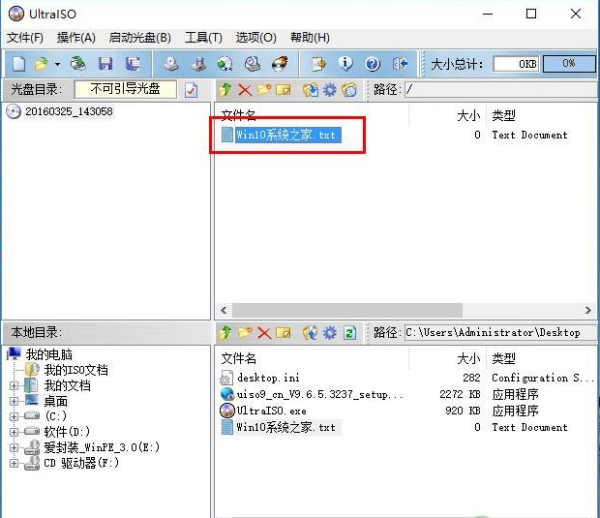Click New Folder icon in local pane toolbar
Image resolution: width=600 pixels, height=518 pixels.
point(245,332)
